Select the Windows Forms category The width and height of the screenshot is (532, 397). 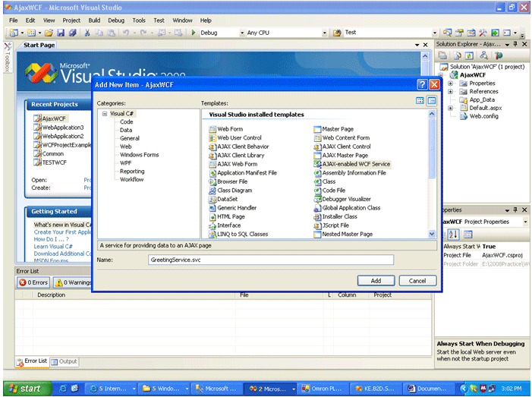139,155
